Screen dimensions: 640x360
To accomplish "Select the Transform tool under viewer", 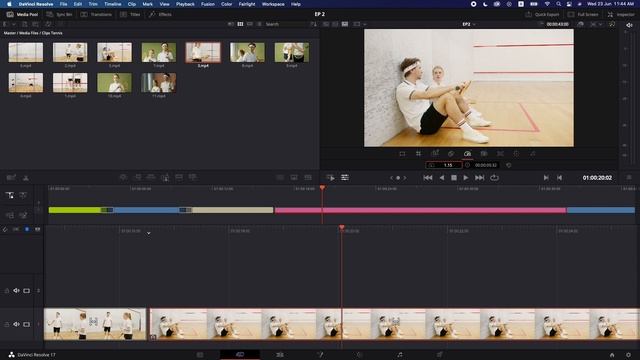I will pyautogui.click(x=402, y=154).
